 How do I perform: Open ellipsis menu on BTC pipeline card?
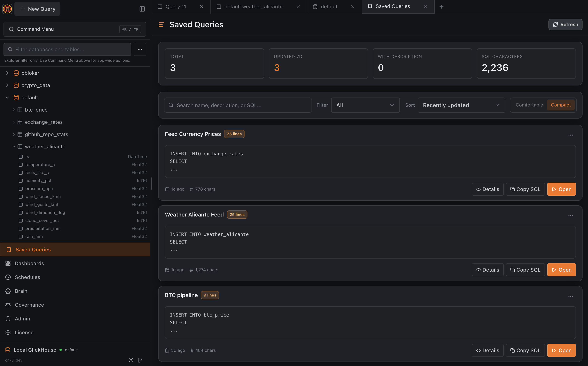[x=570, y=296]
